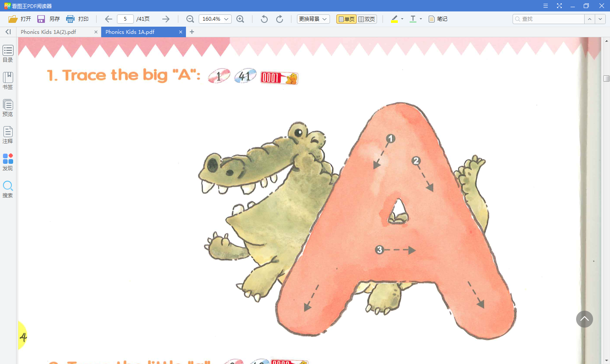Open the change background dropdown
Viewport: 610px width, 364px height.
313,19
